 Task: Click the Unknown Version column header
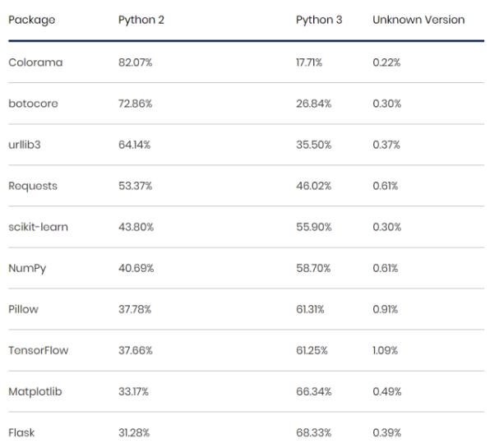point(418,20)
